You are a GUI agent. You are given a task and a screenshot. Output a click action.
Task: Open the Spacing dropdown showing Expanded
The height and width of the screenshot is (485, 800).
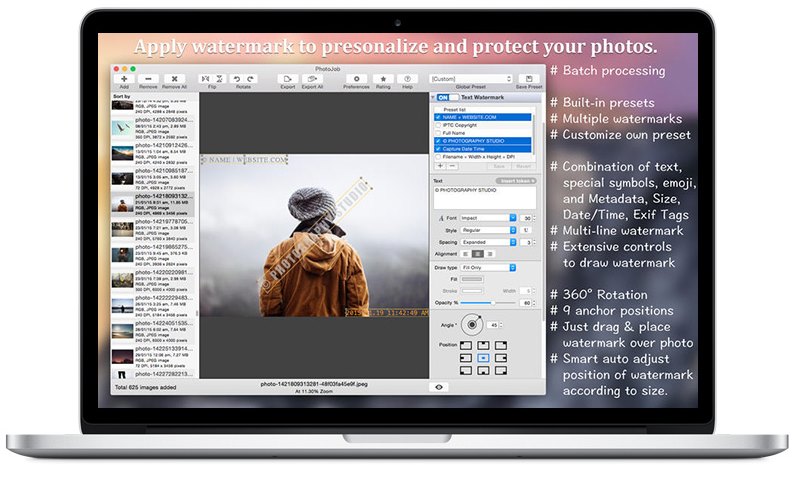[x=488, y=242]
